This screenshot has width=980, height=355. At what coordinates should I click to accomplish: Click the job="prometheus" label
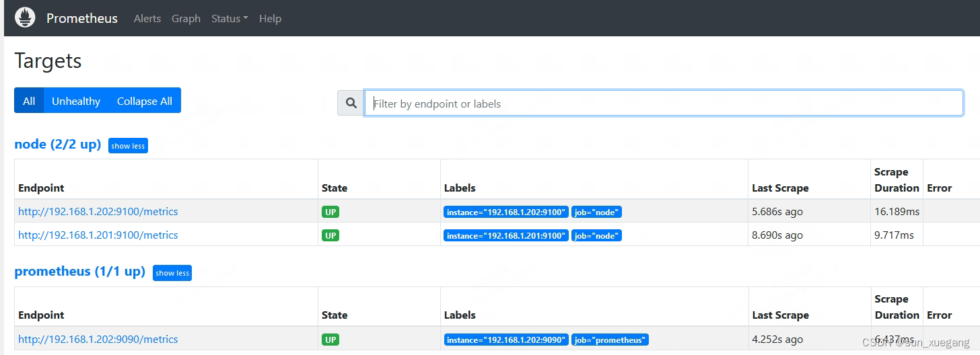point(610,340)
